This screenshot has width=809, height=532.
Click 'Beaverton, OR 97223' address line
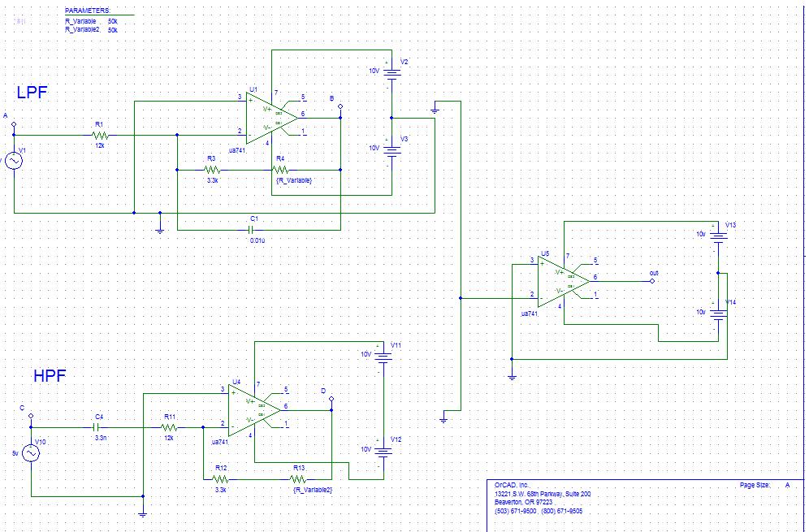point(524,502)
